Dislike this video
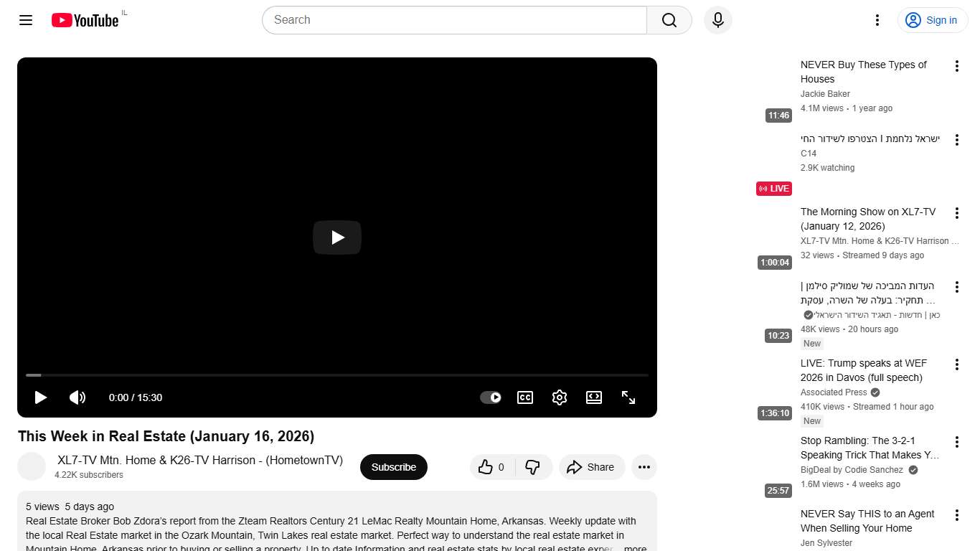980x551 pixels. (x=532, y=467)
